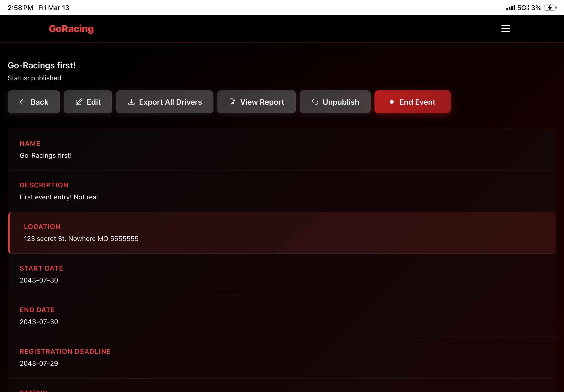
Task: Tap the cellular signal bars
Action: coord(510,8)
